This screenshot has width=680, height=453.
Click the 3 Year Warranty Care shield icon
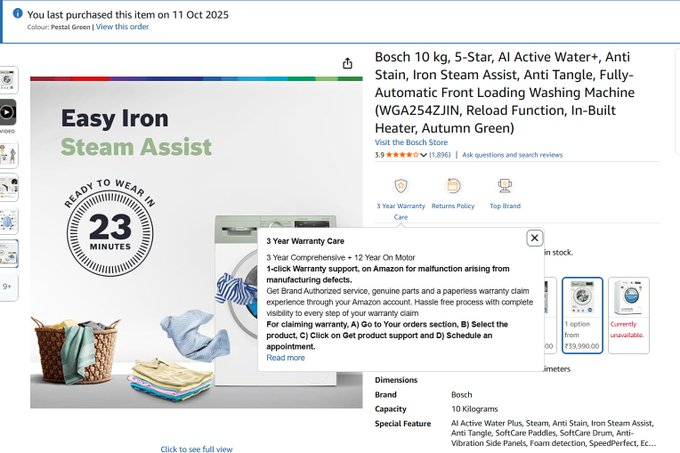coord(401,186)
